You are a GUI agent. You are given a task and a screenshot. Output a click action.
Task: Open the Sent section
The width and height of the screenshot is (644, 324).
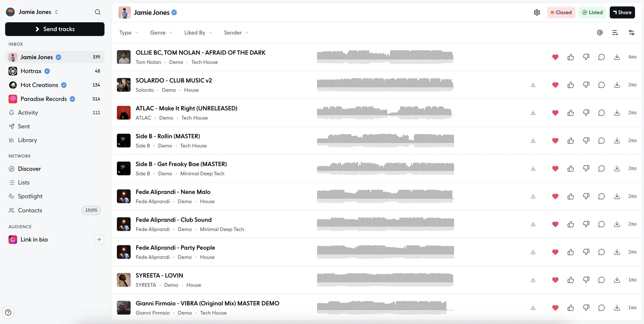pyautogui.click(x=55, y=126)
